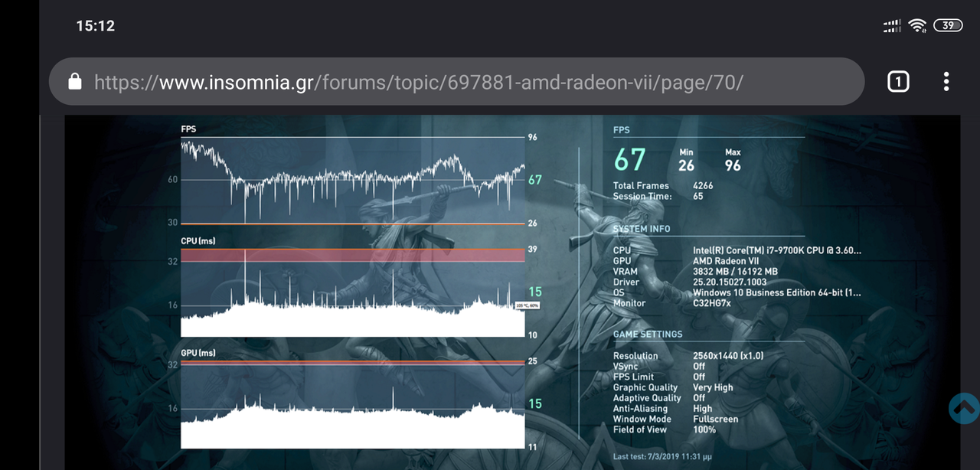Tap the SYSTEM INFO heading
Viewport: 980px width, 470px height.
click(x=642, y=229)
